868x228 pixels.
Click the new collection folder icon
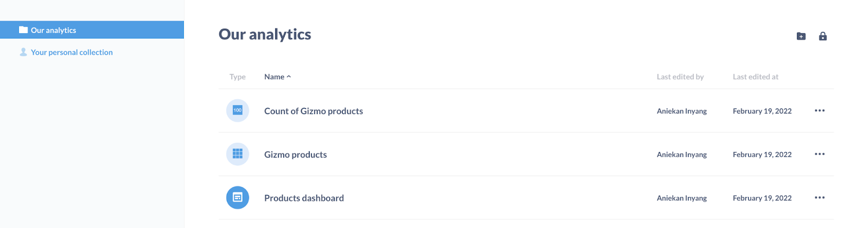[x=801, y=36]
